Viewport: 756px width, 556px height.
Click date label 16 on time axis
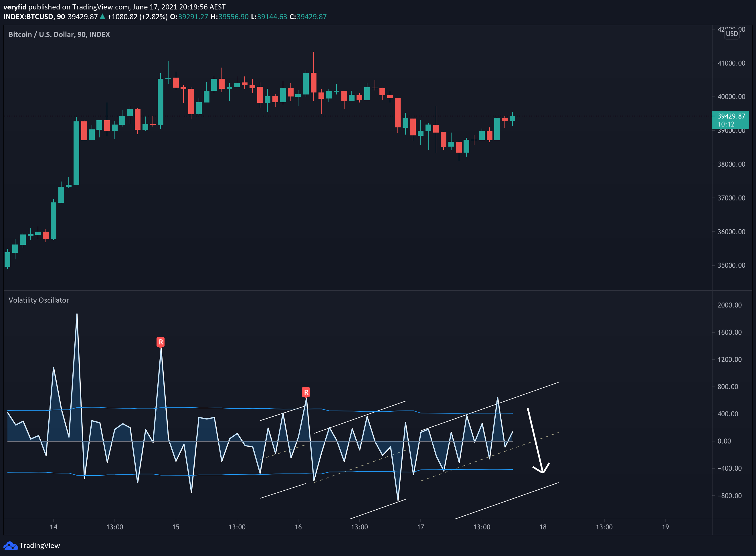[x=298, y=527]
